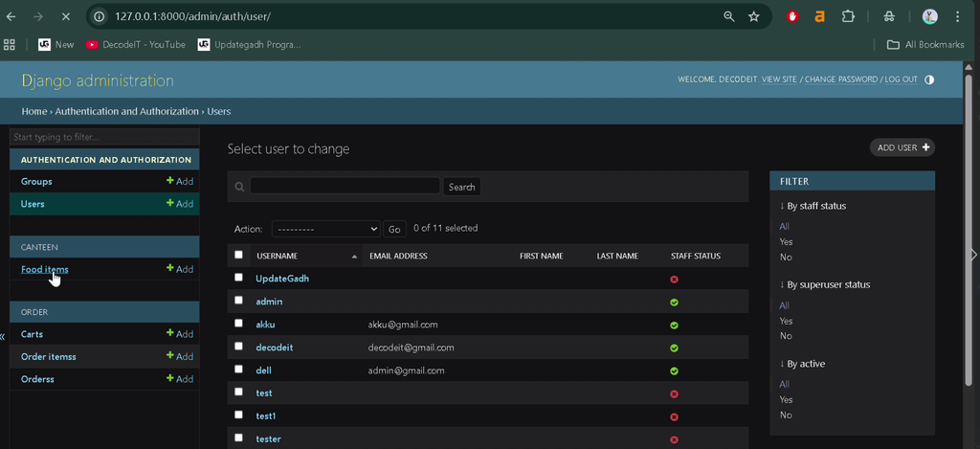This screenshot has height=449, width=980.
Task: Click the green plus next to Groups
Action: 180,181
